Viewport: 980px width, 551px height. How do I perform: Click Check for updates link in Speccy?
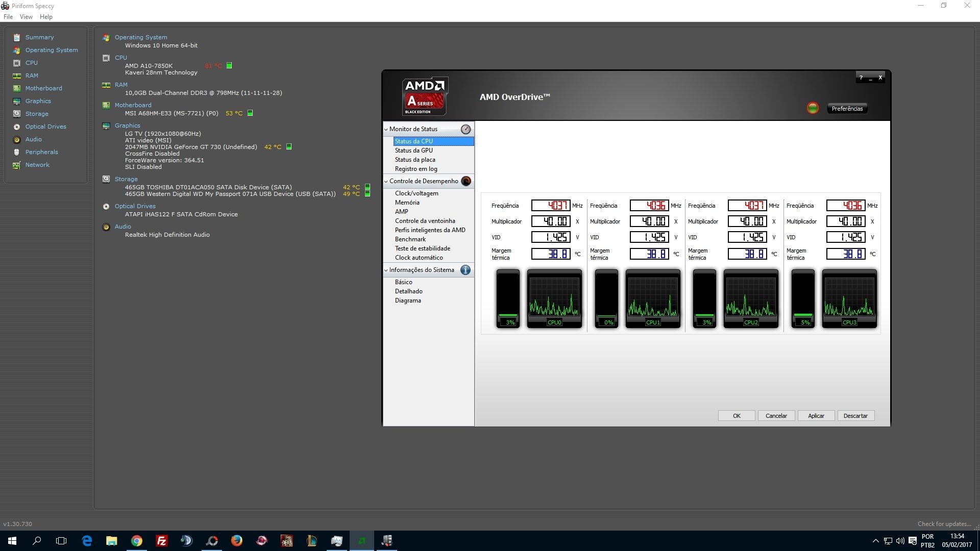point(944,524)
